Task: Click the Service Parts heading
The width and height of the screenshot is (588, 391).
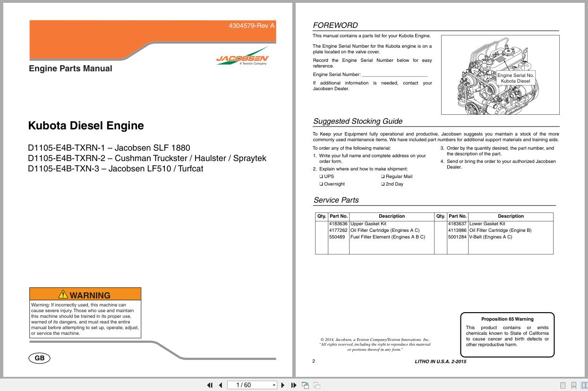Action: coord(336,200)
